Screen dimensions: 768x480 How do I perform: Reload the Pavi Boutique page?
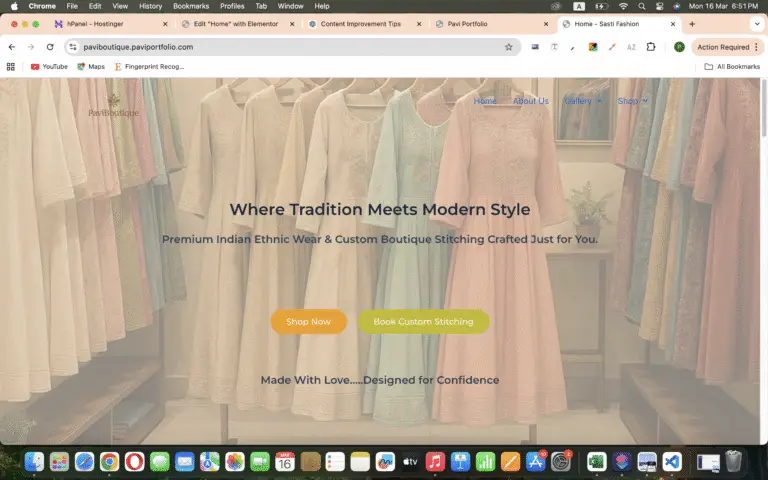50,47
